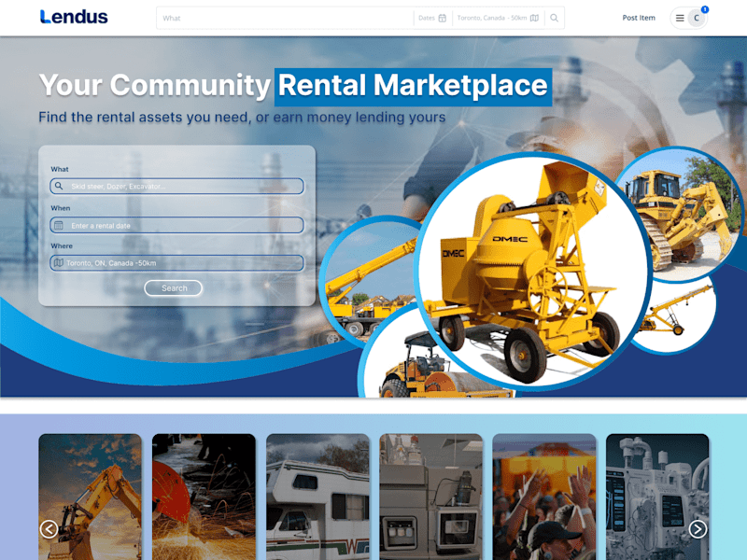Click the Rental Marketplace highlighted heading
This screenshot has height=560, width=747.
pos(413,86)
